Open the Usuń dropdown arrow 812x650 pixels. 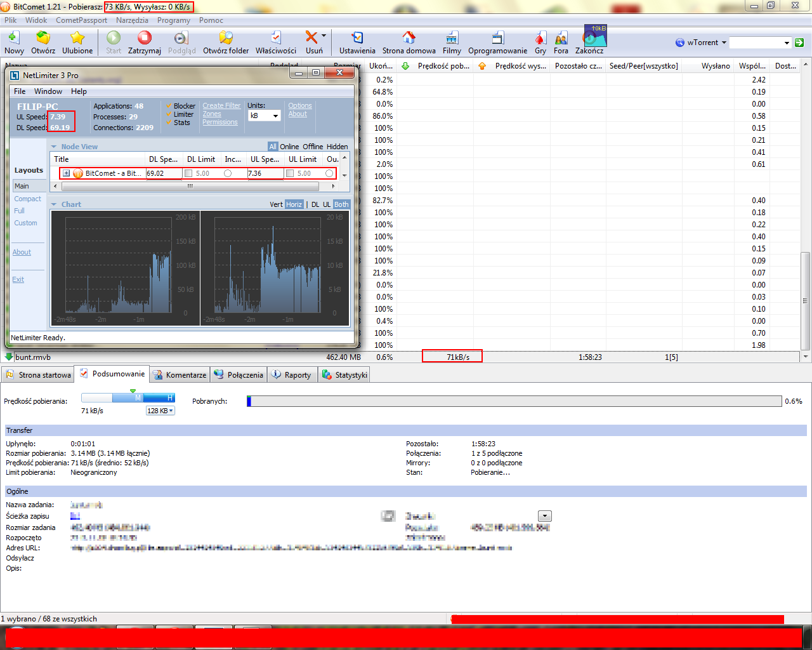click(x=324, y=36)
